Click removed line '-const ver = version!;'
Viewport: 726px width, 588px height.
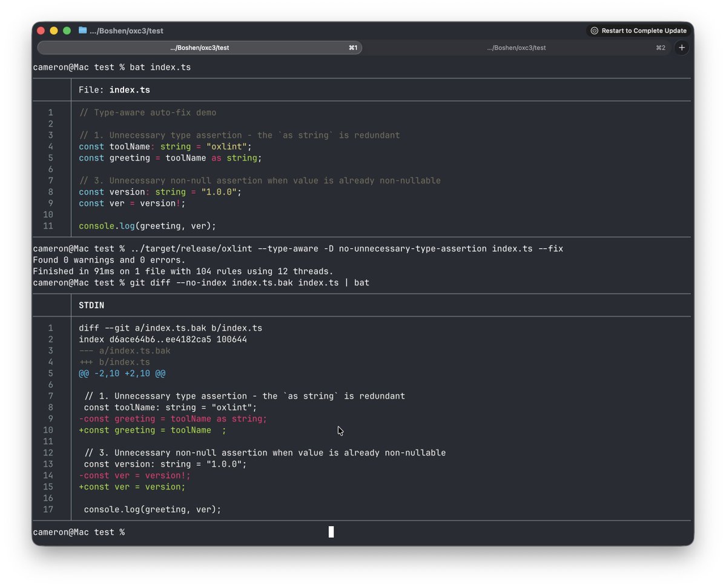click(x=134, y=475)
